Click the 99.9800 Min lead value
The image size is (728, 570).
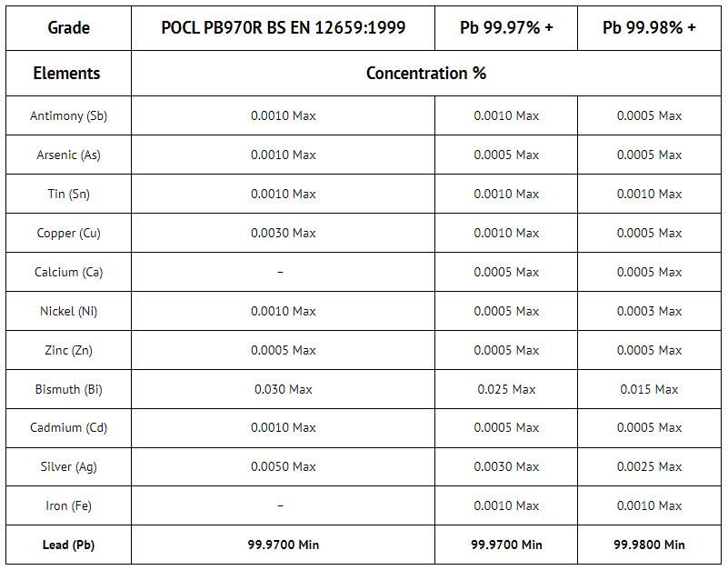click(x=649, y=545)
